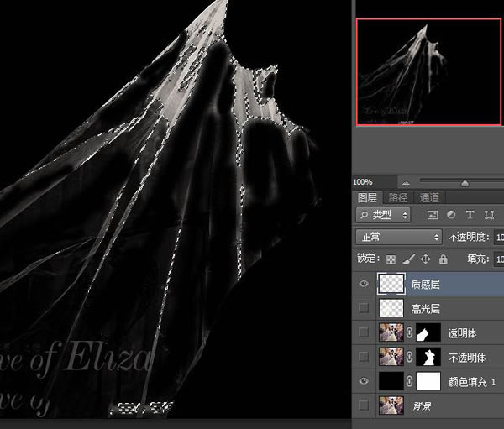Switch to the 通道 tab
504x429 pixels.
click(x=429, y=197)
